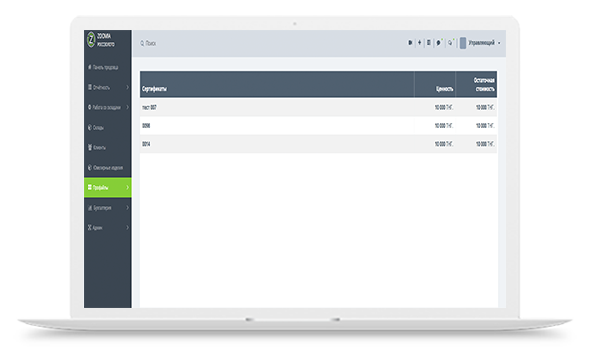Open the chat bubble icon with green dot
This screenshot has height=361, width=596.
[439, 43]
